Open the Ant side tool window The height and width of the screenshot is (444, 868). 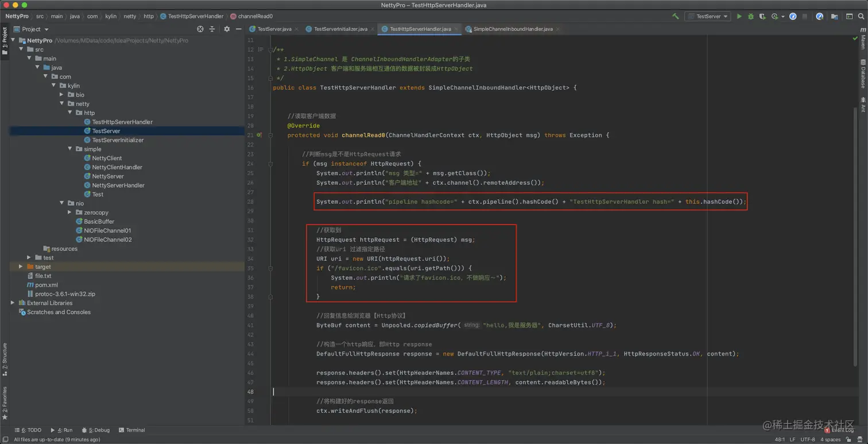tap(863, 104)
